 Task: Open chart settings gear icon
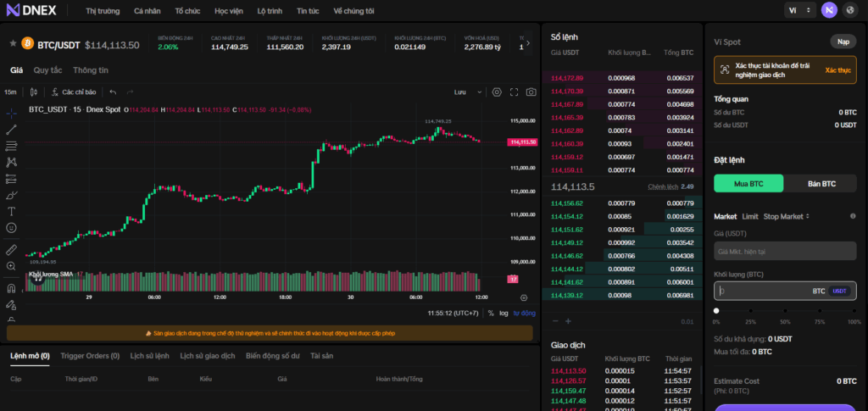tap(497, 92)
